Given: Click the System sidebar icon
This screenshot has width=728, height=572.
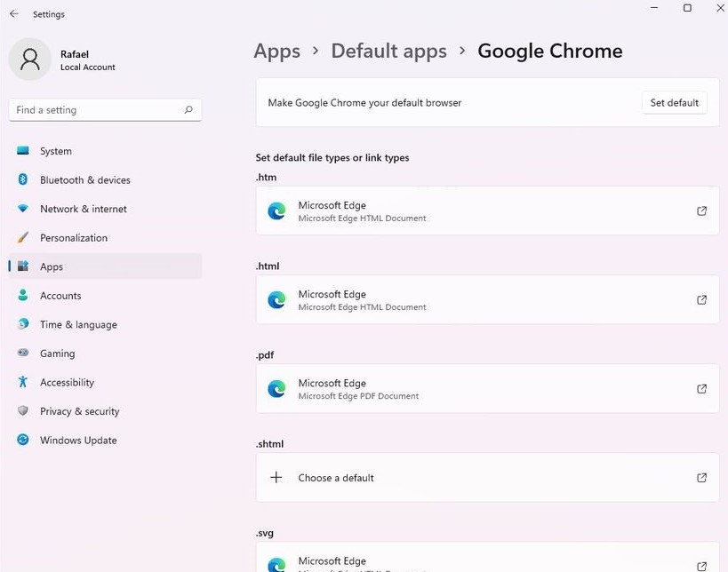Looking at the screenshot, I should click(23, 151).
